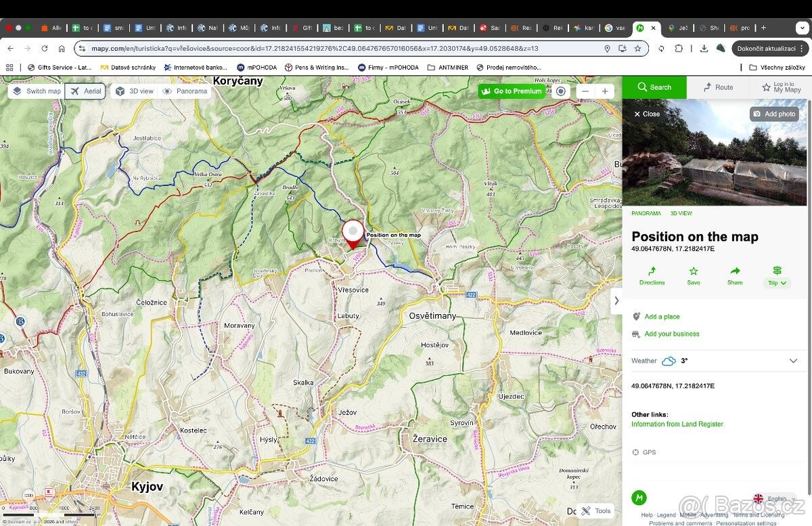Zoom out with the minus button
Viewport: 812px width, 526px height.
[x=585, y=91]
